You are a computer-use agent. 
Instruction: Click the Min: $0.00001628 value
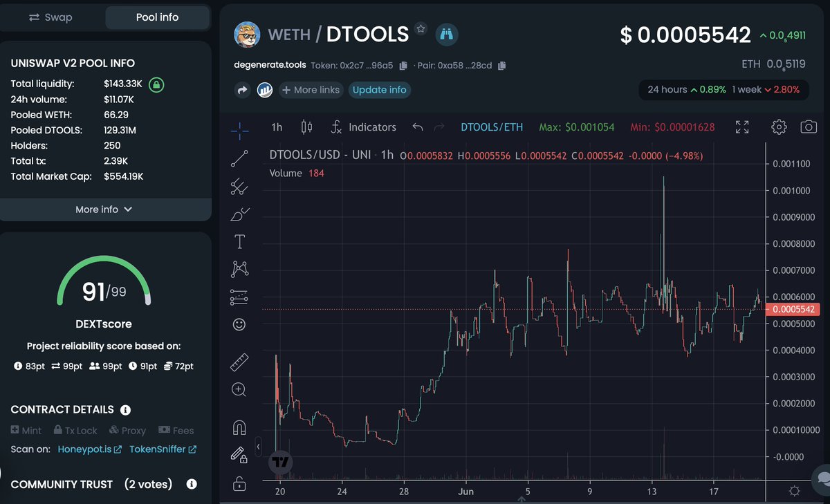pyautogui.click(x=672, y=127)
